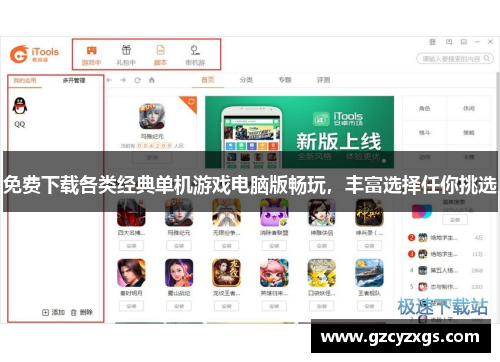This screenshot has height=362, width=500.
Task: Open the 蜀山战纪 game icon
Action: 179,273
